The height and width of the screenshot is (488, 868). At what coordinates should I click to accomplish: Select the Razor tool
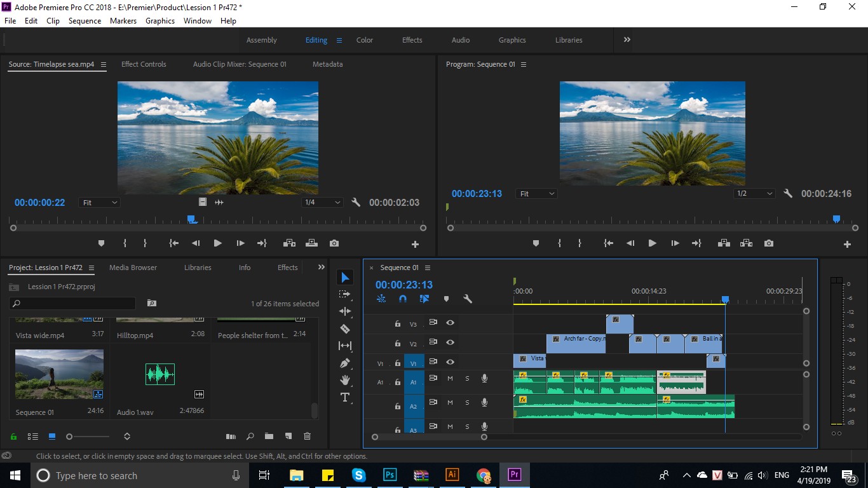click(345, 329)
